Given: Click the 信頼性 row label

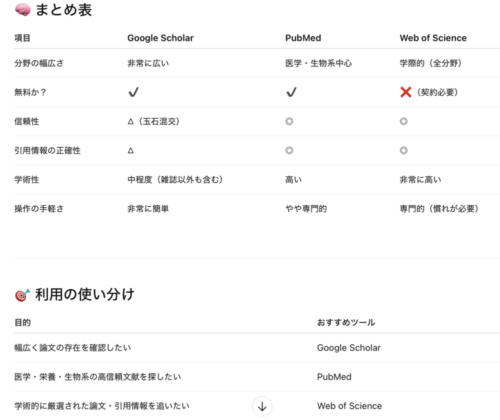Looking at the screenshot, I should tap(27, 121).
